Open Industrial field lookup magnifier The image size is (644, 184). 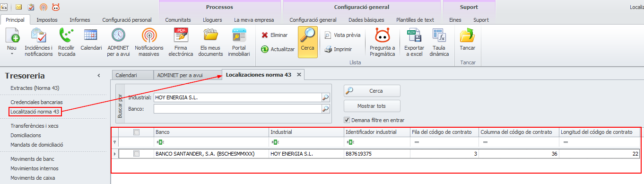tap(325, 97)
